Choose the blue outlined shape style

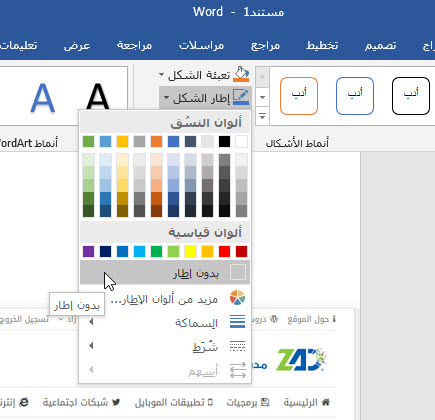point(355,96)
